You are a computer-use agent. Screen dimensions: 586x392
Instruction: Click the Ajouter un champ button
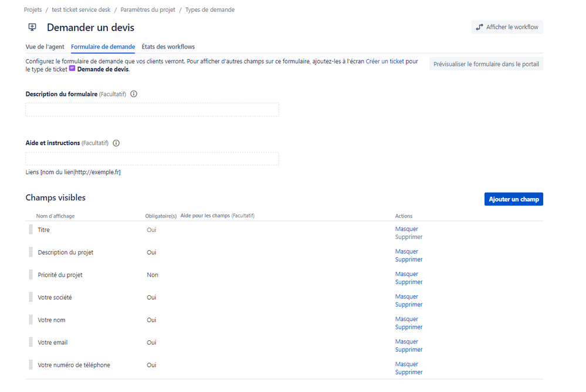click(513, 199)
